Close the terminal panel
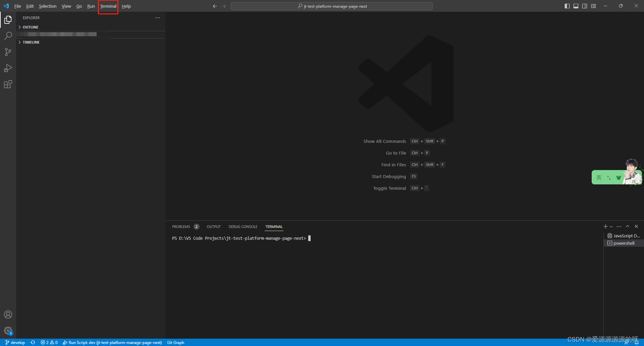The width and height of the screenshot is (644, 346). pos(636,227)
